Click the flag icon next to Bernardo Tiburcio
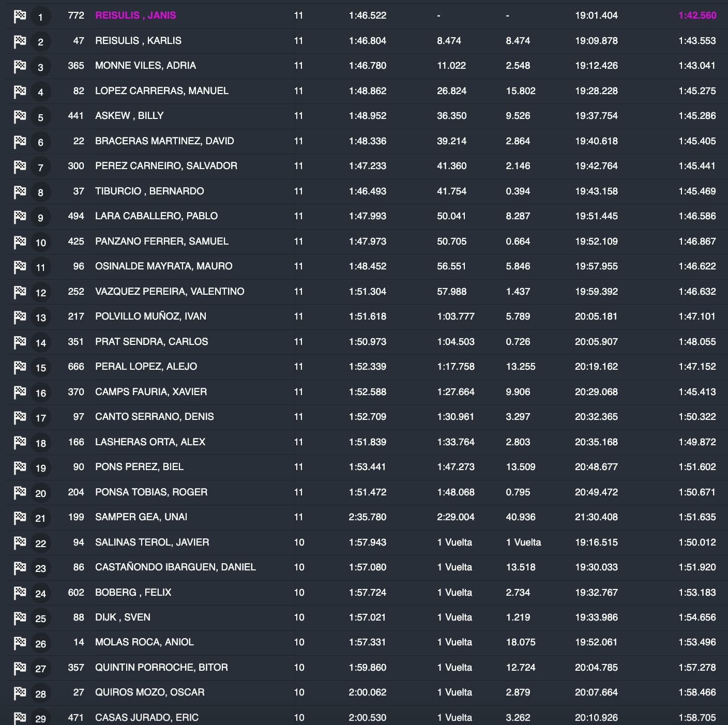The width and height of the screenshot is (728, 725). [20, 192]
